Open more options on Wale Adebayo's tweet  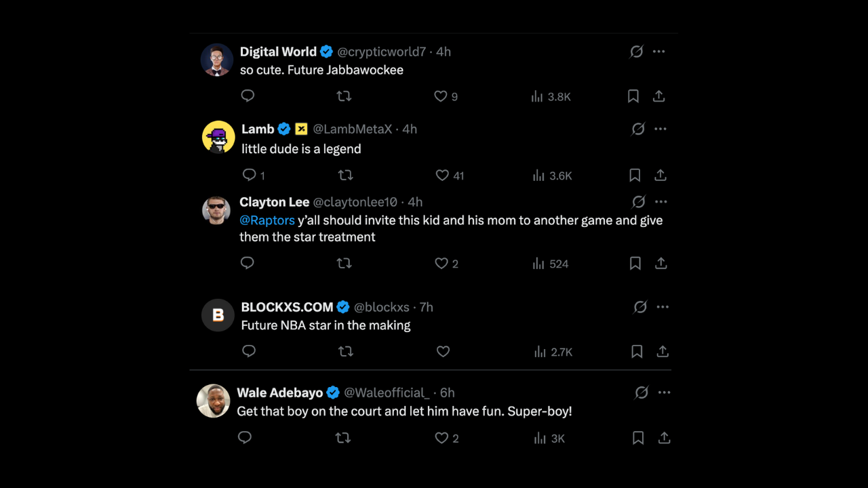point(665,392)
